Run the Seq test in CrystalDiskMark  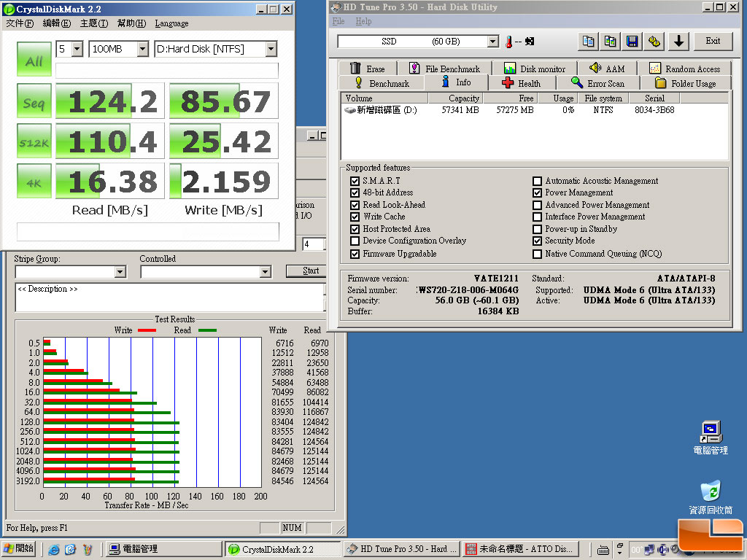(34, 101)
